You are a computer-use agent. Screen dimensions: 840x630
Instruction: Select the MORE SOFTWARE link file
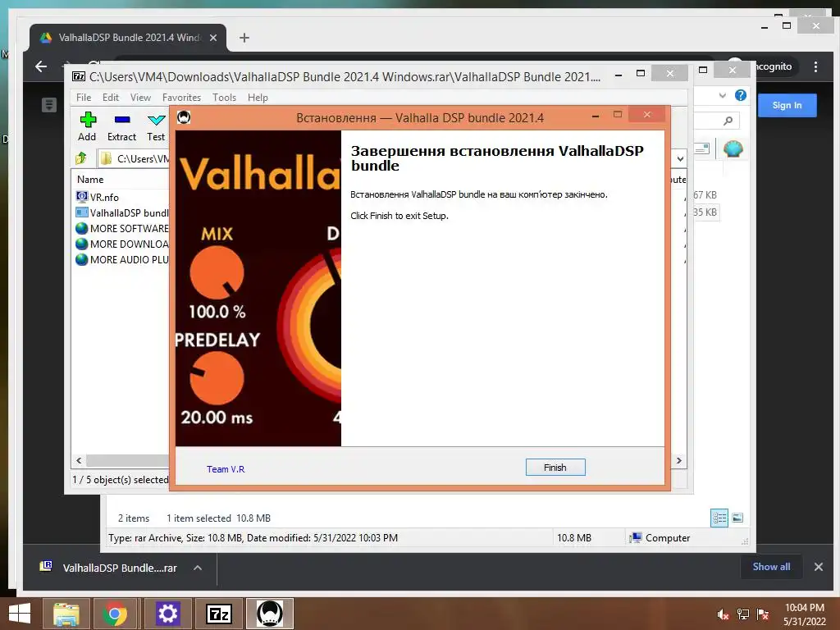[122, 228]
